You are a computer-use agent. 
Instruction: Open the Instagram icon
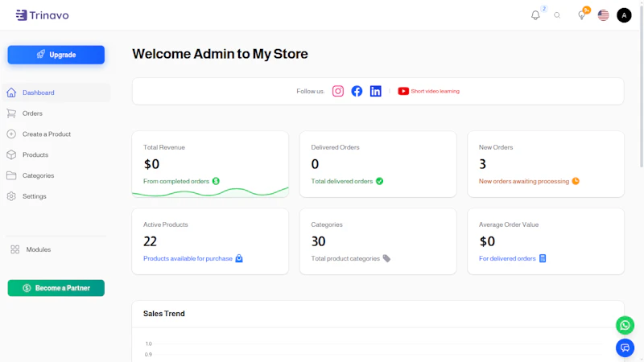(x=338, y=91)
